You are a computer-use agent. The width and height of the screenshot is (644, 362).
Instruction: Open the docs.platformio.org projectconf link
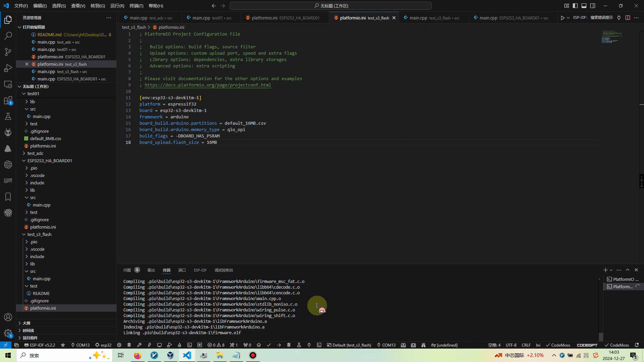click(208, 85)
